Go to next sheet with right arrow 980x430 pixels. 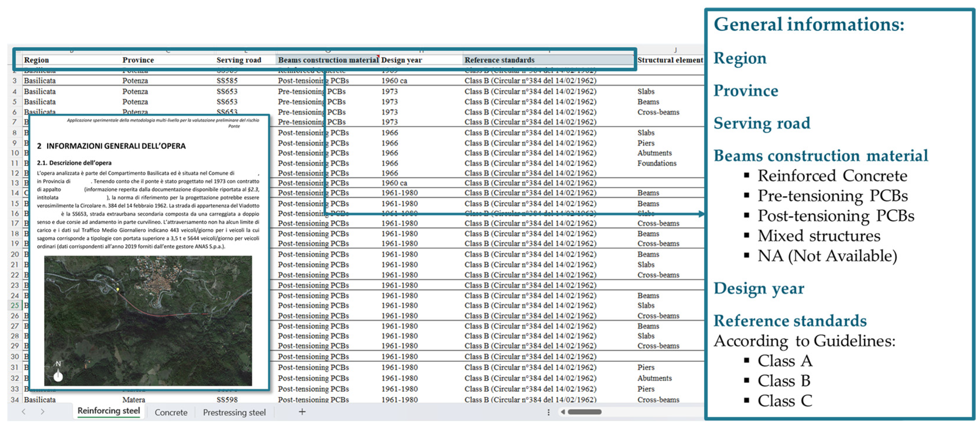tap(42, 411)
